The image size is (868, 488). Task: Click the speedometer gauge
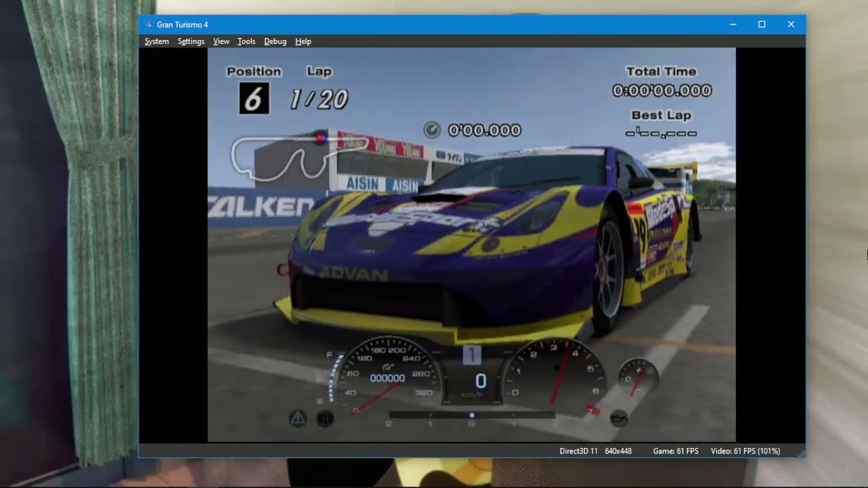[387, 378]
